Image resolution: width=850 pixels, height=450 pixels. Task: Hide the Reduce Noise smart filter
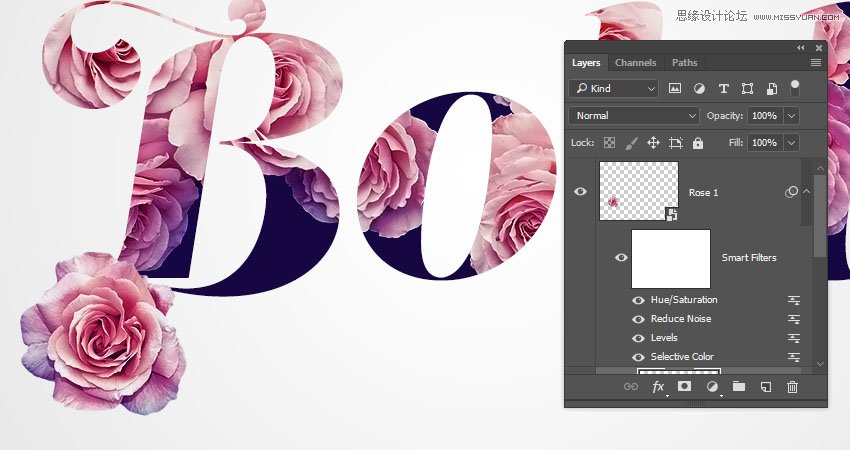(638, 319)
